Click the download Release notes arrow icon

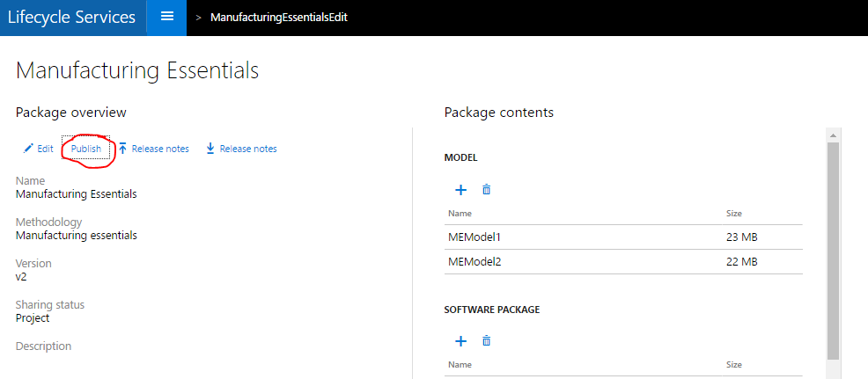(210, 149)
